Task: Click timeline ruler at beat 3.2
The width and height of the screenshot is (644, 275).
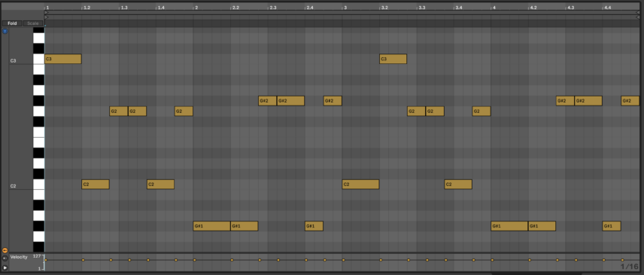Action: pyautogui.click(x=384, y=8)
